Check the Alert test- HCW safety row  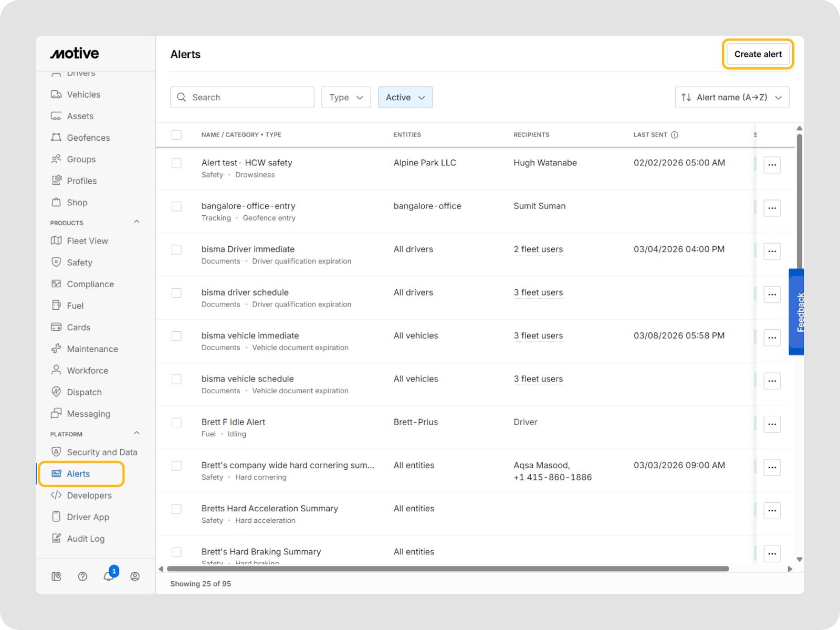[x=176, y=163]
